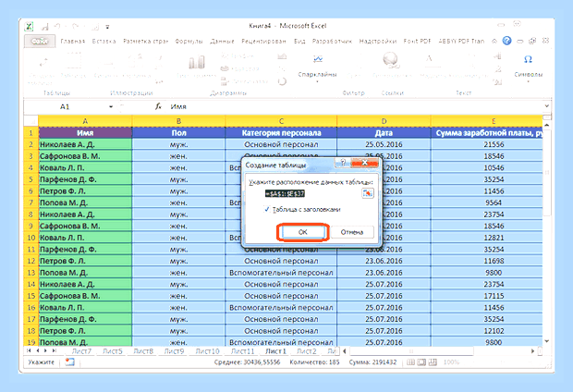Image resolution: width=573 pixels, height=392 pixels.
Task: Go to previous sheet with navigation arrow
Action: [37, 350]
